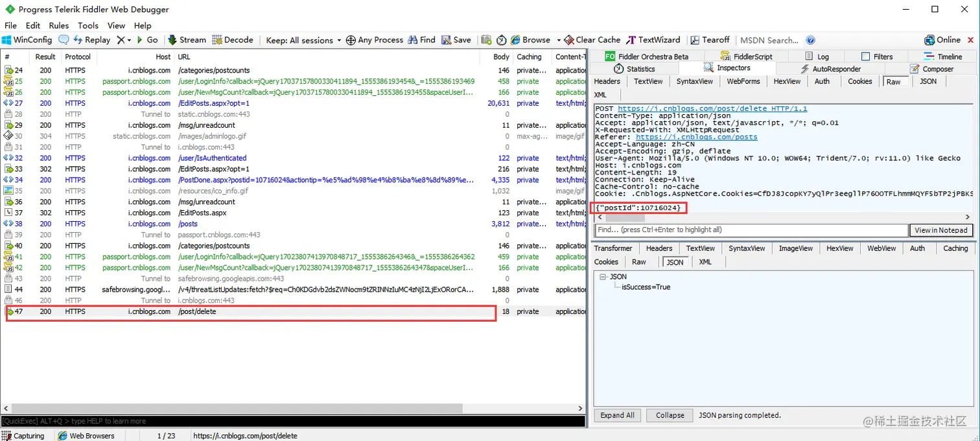Screen dimensions: 980x441
Task: Select the request WebForms tab
Action: (743, 81)
